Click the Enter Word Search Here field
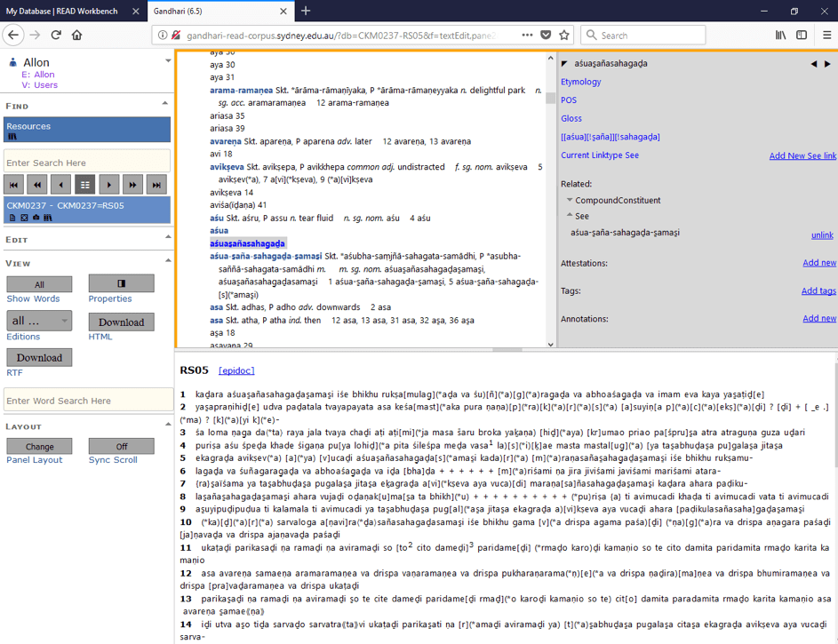Image resolution: width=838 pixels, height=644 pixels. 86,401
